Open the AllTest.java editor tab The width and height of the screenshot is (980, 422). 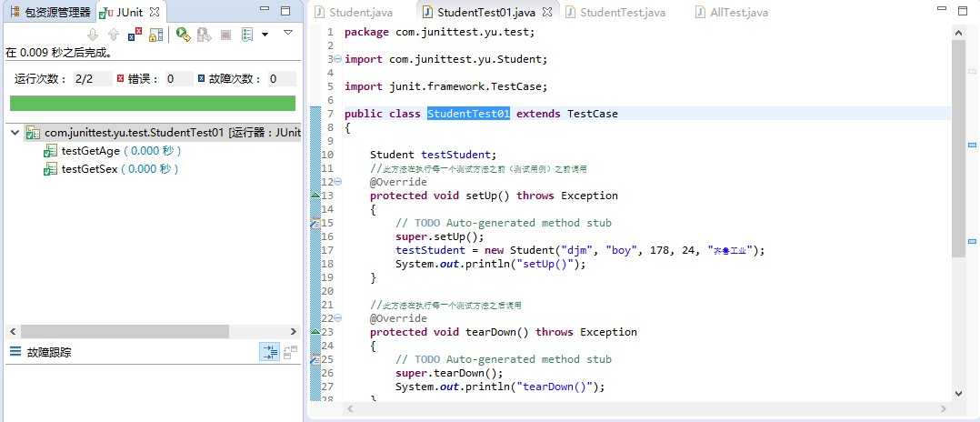coord(733,13)
